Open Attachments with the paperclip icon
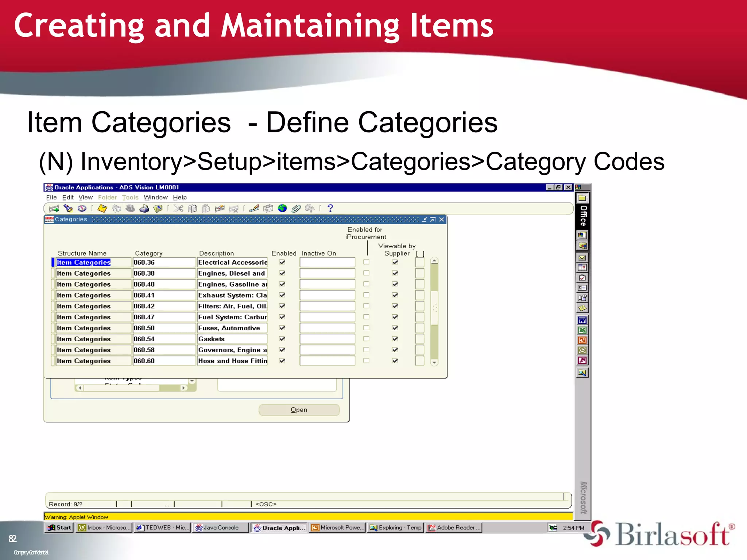 (x=296, y=208)
